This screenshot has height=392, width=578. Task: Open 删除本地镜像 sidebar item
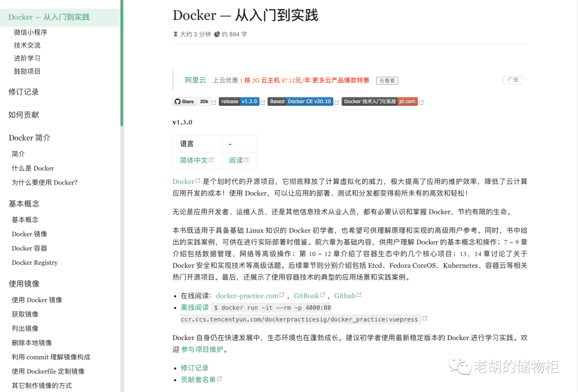tap(32, 343)
